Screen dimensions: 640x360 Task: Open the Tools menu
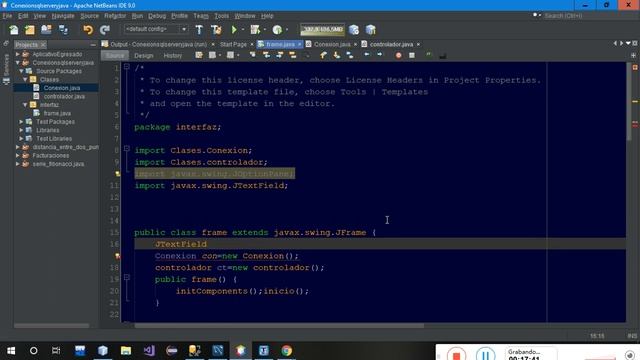(221, 16)
